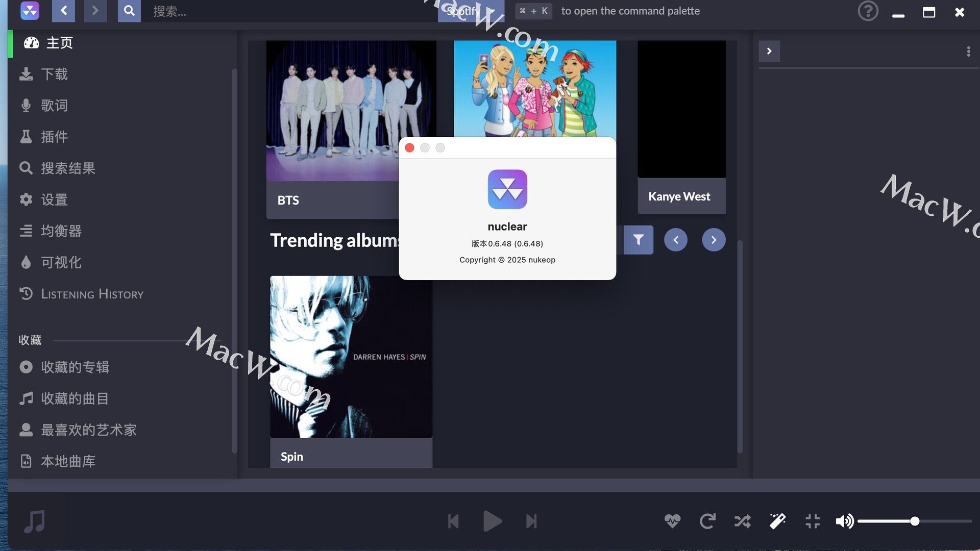
Task: Click the search magnifier icon
Action: coord(129,11)
